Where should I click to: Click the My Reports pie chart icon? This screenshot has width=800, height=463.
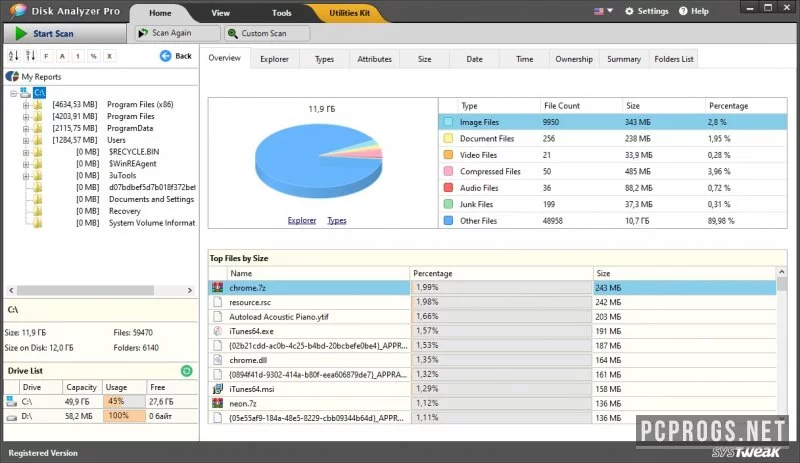[x=12, y=77]
